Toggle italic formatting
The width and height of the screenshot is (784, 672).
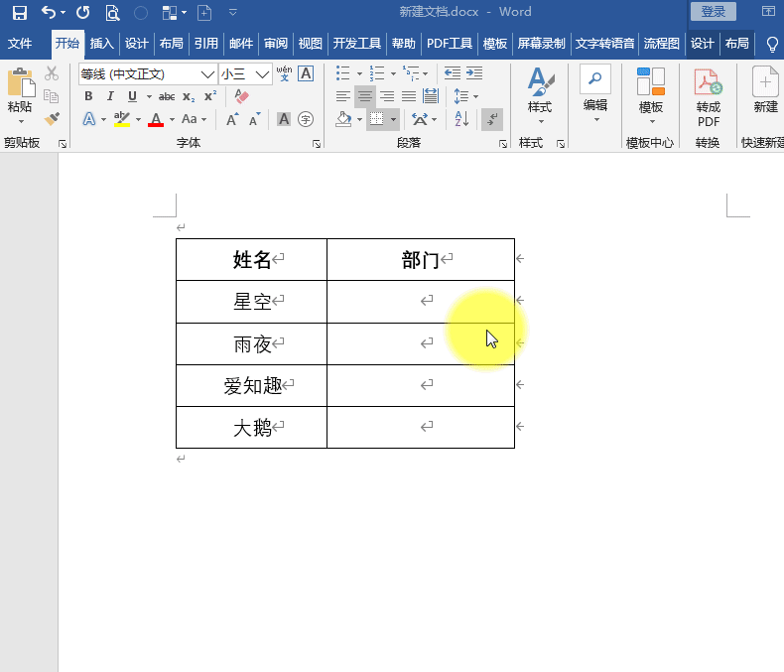[110, 96]
